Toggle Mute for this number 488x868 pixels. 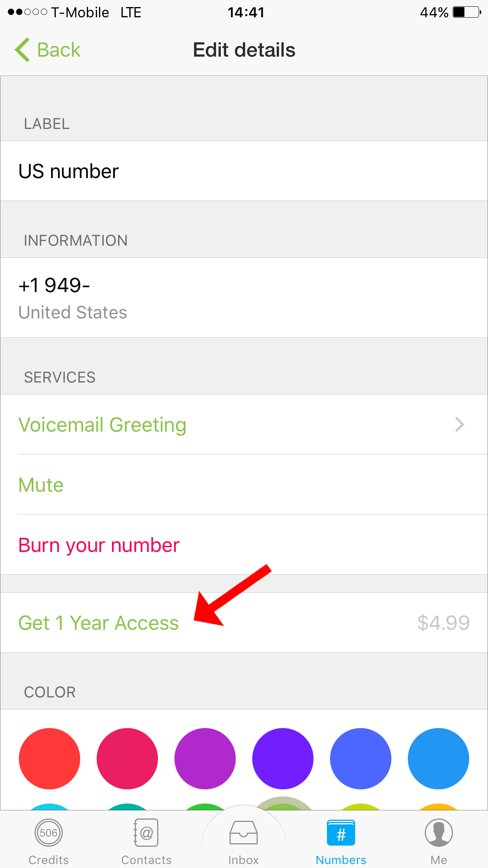41,485
